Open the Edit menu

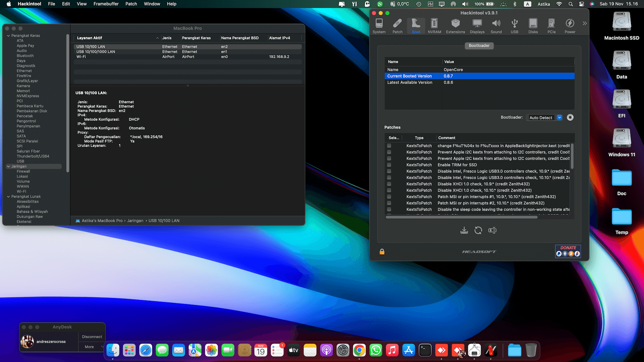click(x=66, y=4)
